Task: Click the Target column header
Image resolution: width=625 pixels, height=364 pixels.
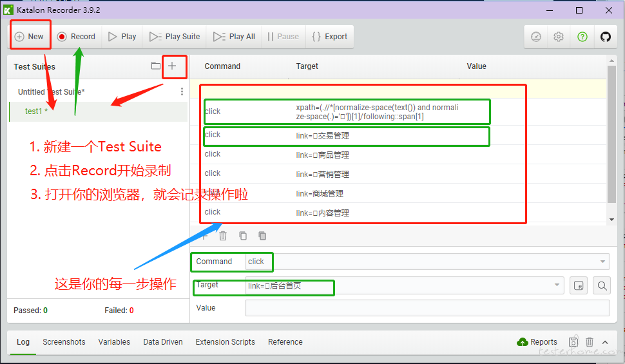Action: point(307,66)
